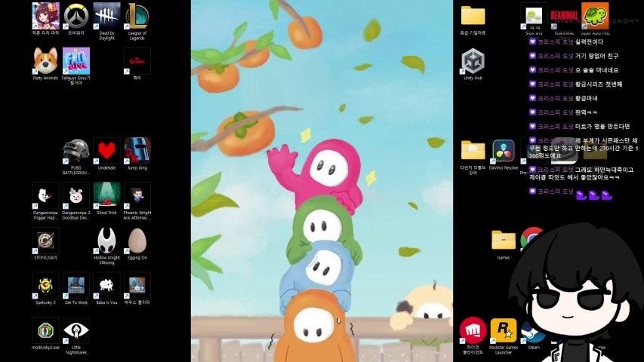This screenshot has width=644, height=362.
Task: Open the PUBG Battlegrounds shortcut
Action: coord(75,151)
